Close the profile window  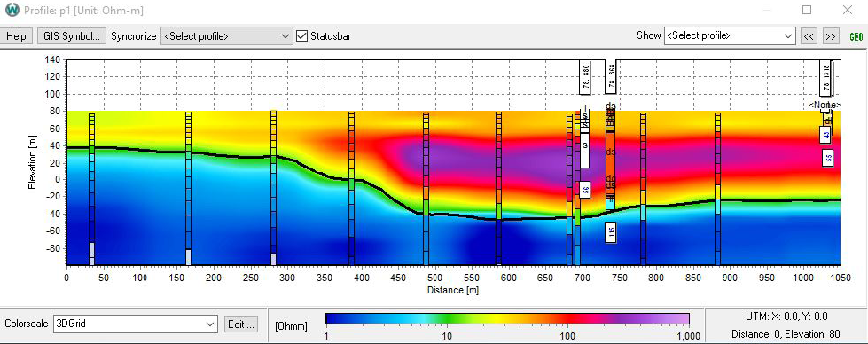pyautogui.click(x=847, y=10)
